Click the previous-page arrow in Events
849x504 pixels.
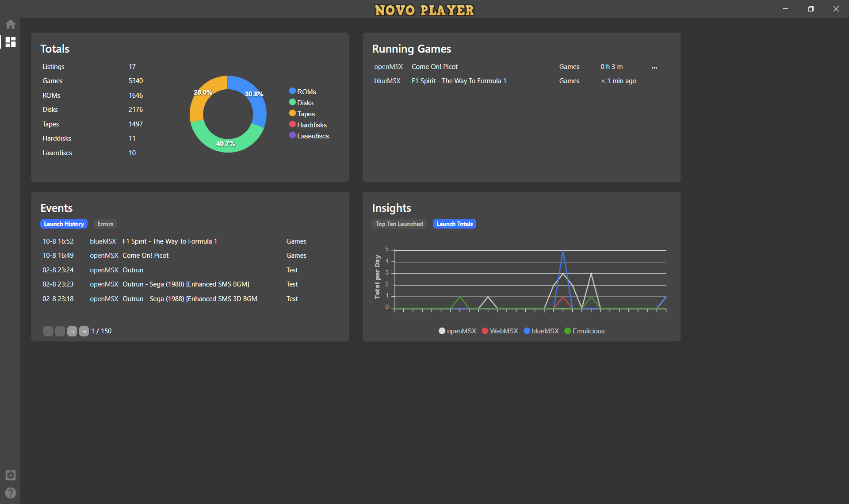click(x=60, y=331)
